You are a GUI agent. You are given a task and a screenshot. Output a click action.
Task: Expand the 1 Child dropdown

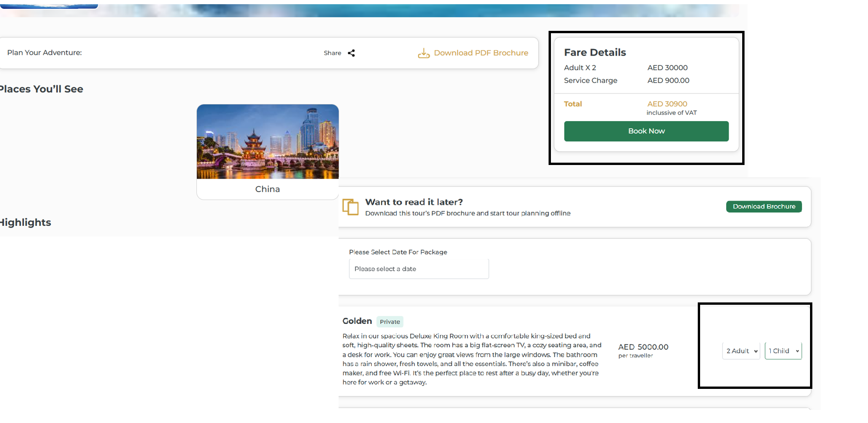[x=783, y=351]
